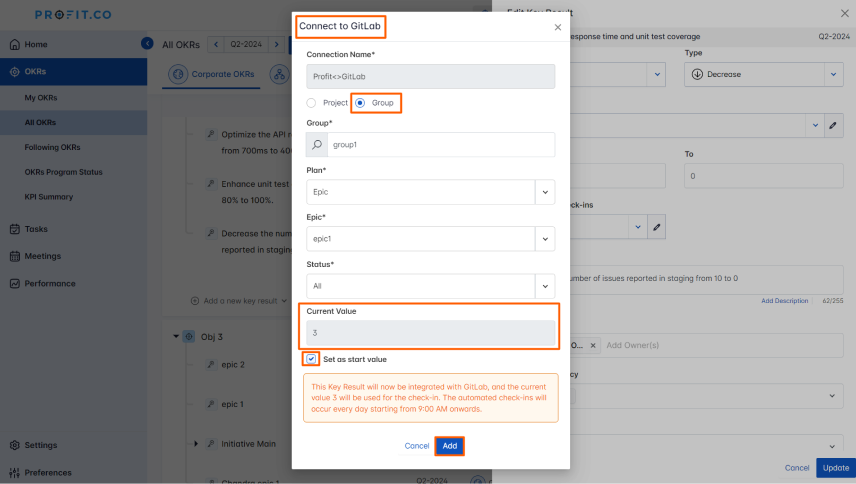The width and height of the screenshot is (856, 484).
Task: Click key icon beside epic 1
Action: pos(211,404)
